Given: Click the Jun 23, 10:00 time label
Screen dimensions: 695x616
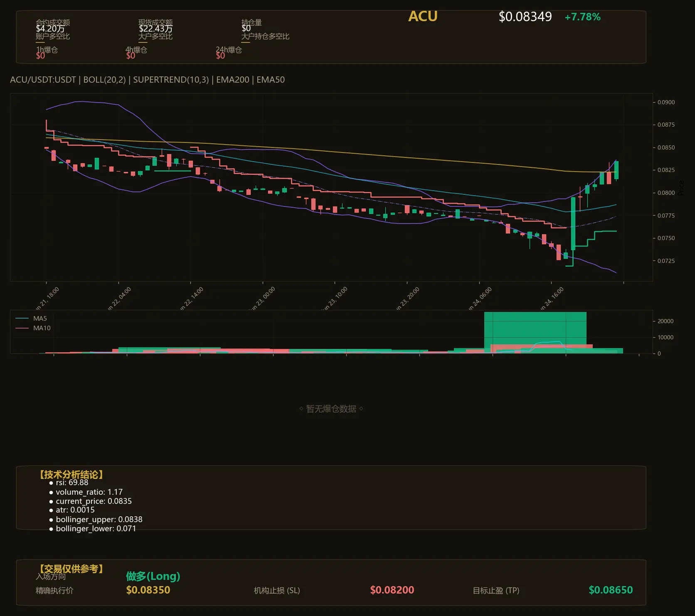Looking at the screenshot, I should pos(335,298).
